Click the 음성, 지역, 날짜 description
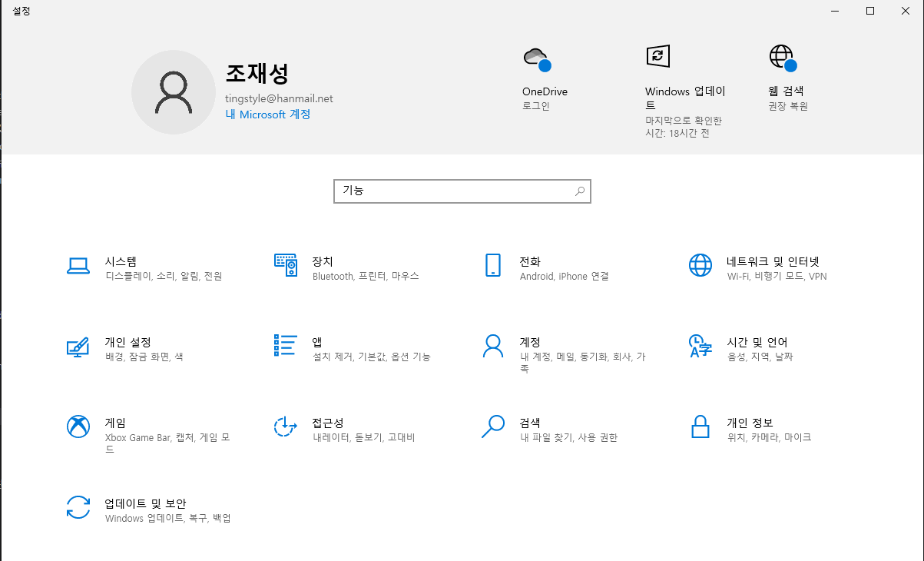 coord(760,357)
